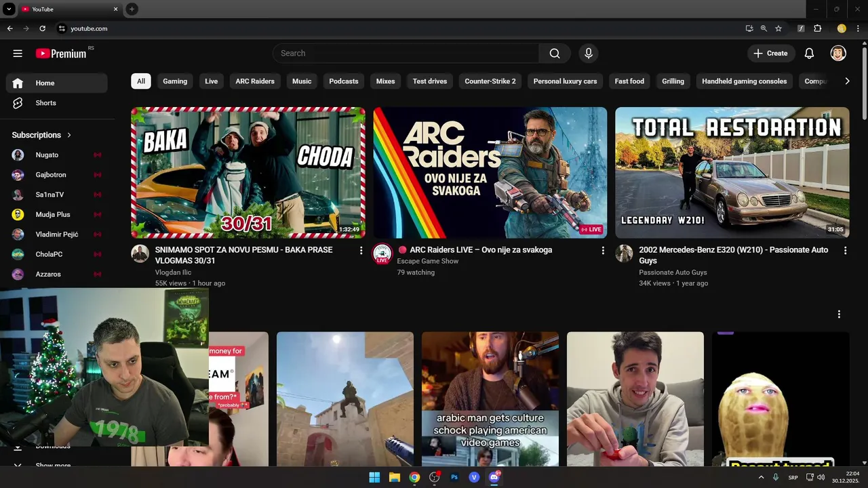Open Shorts shelf three-dot menu
This screenshot has height=488, width=868.
pos(839,314)
